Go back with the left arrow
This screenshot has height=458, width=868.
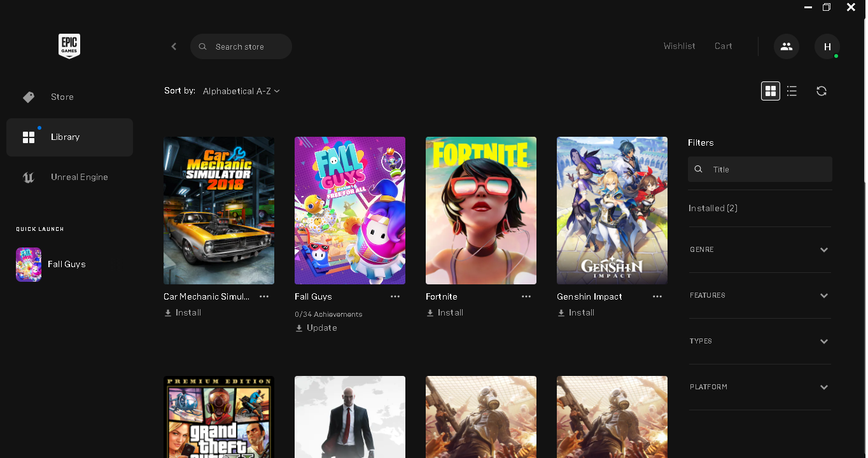coord(174,46)
